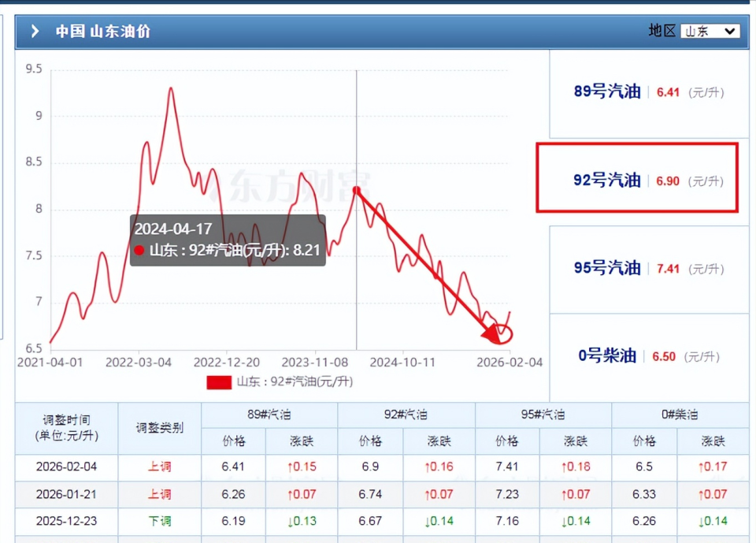Click the 7.16 price cell
The height and width of the screenshot is (543, 756).
pos(507,521)
